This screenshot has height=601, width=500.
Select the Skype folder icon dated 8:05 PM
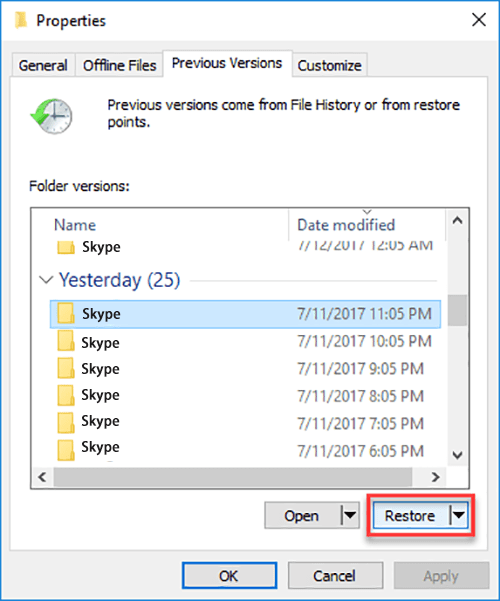[x=66, y=396]
